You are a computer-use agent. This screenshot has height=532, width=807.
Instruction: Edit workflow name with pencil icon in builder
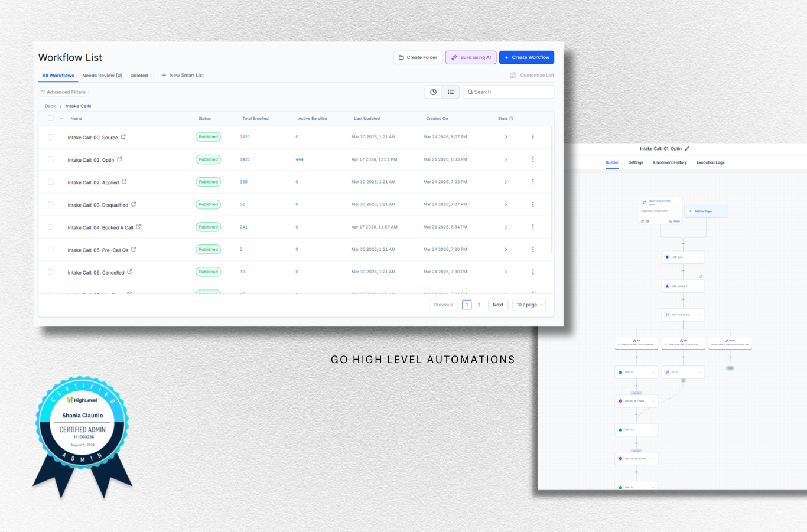pyautogui.click(x=687, y=149)
